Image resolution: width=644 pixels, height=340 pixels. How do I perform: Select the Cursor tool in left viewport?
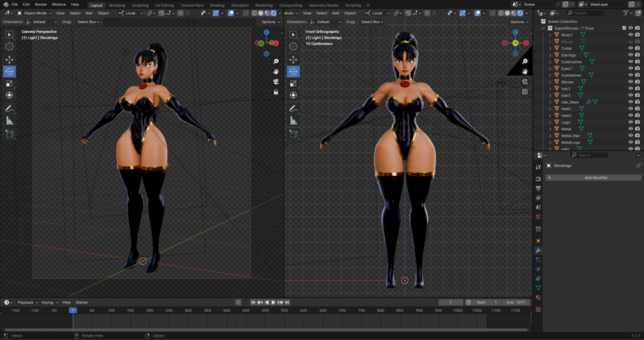10,46
